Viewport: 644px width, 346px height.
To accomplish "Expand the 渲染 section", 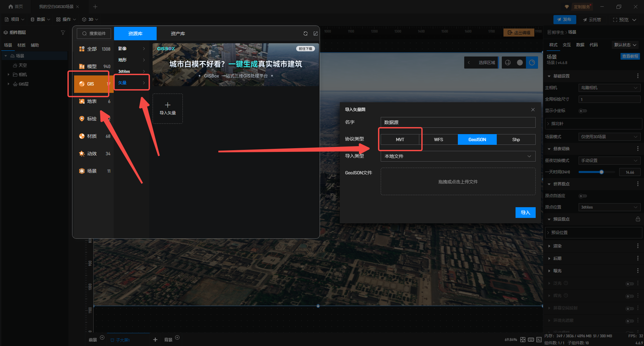I will (557, 246).
